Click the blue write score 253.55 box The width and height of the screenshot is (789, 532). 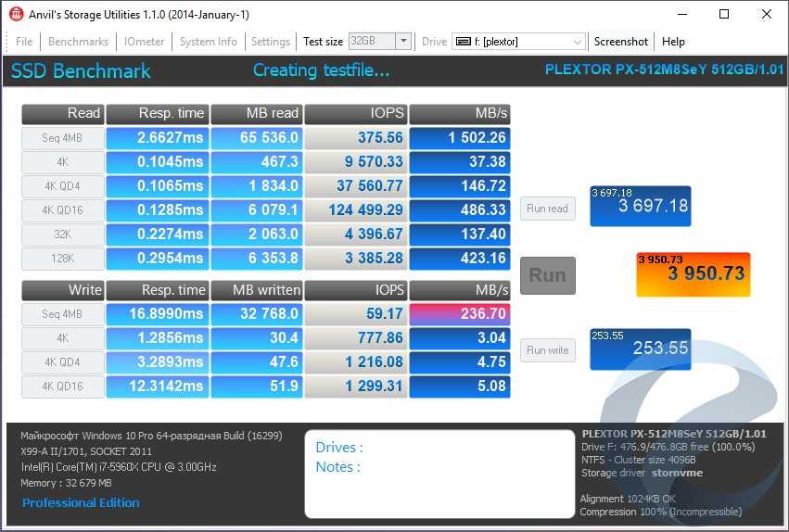(x=640, y=348)
